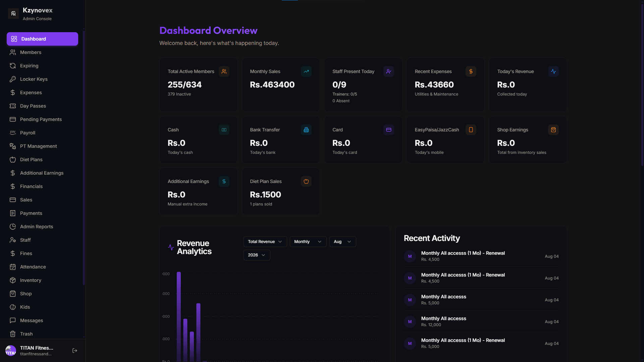Viewport: 644px width, 362px height.
Task: Open the Kids section
Action: coord(42,307)
